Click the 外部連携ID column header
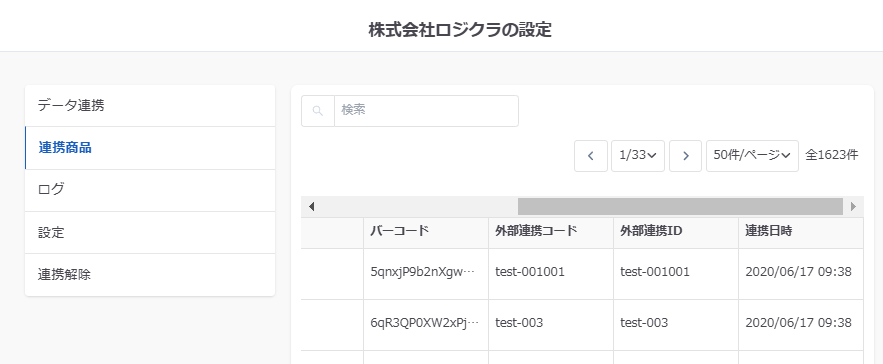The image size is (883, 364). (x=676, y=233)
